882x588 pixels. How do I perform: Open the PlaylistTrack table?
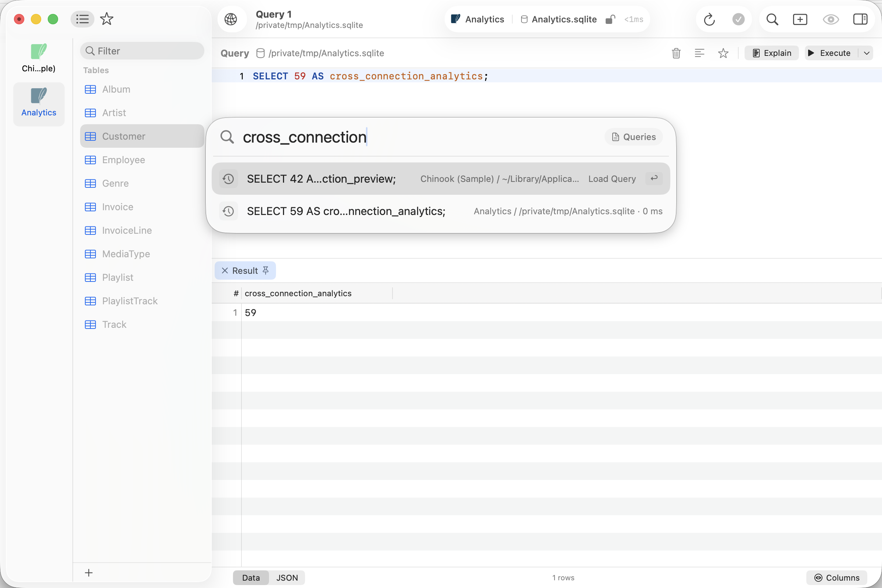coord(142,301)
